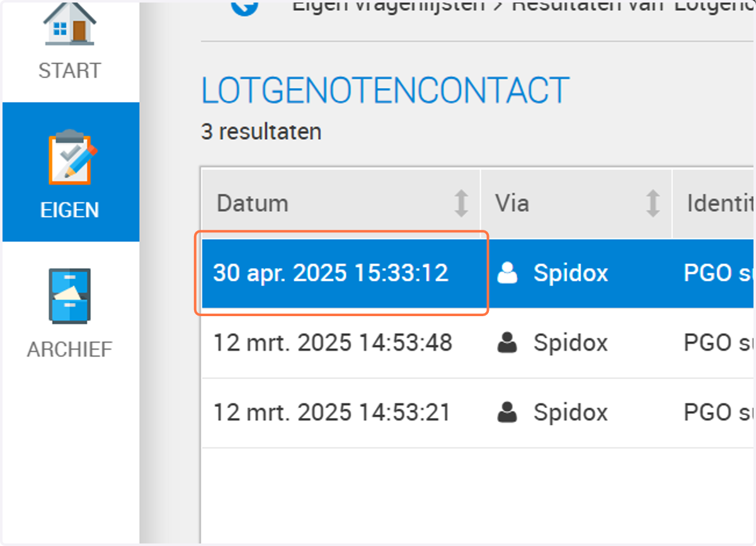Sort by Via using sort arrows
The height and width of the screenshot is (546, 756).
pos(653,203)
